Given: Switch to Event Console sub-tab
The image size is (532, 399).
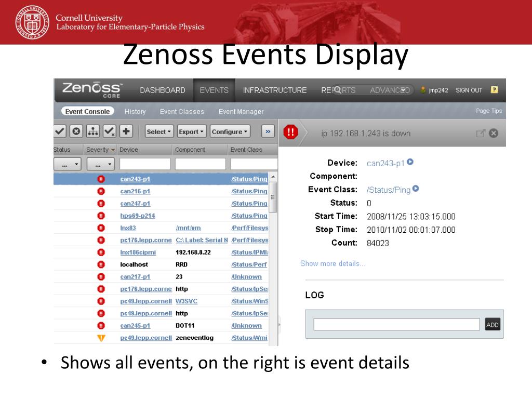Looking at the screenshot, I should tap(87, 111).
